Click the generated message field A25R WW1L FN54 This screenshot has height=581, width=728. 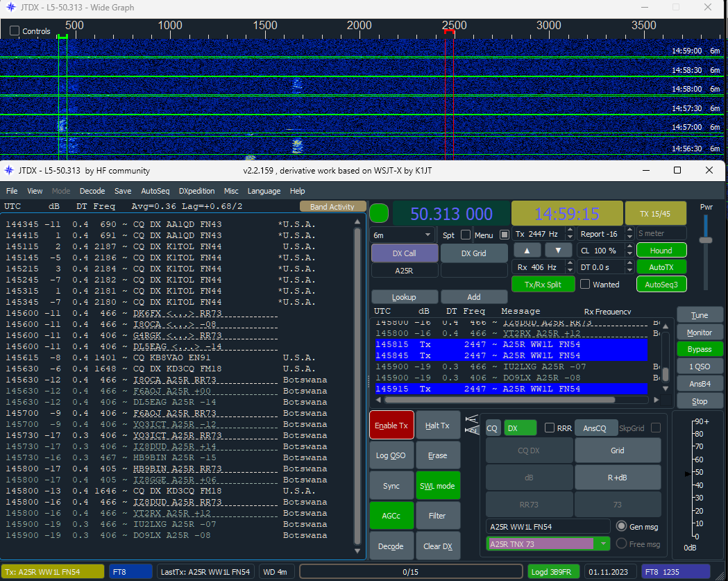click(x=548, y=527)
